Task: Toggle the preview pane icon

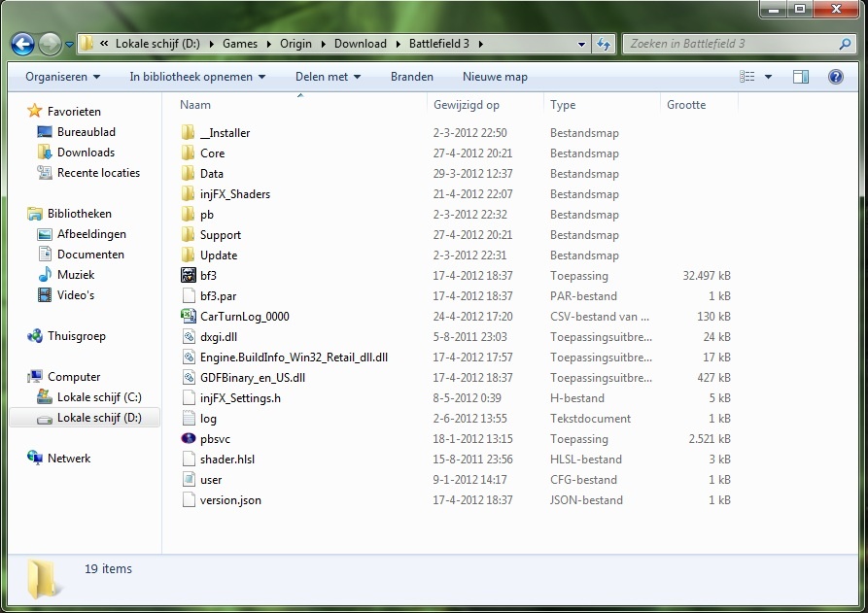Action: pos(801,77)
